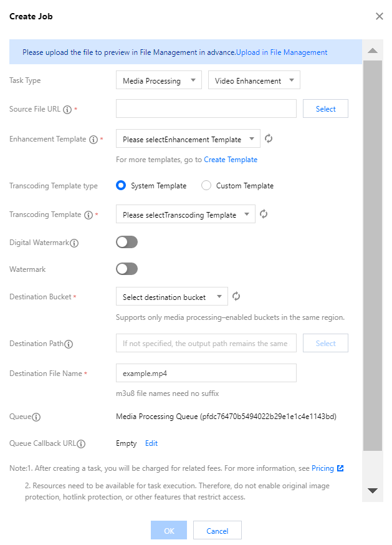The image size is (392, 545).
Task: Click info icon beside Digital Watermark label
Action: [x=74, y=243]
